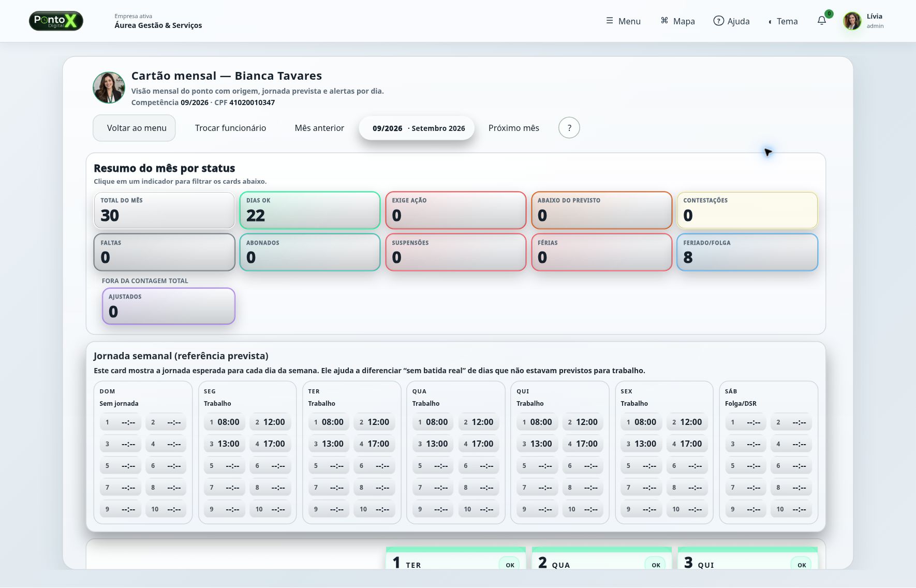Screen dimensions: 916x588
Task: Click Bianca Tavares' employee photo
Action: [109, 87]
